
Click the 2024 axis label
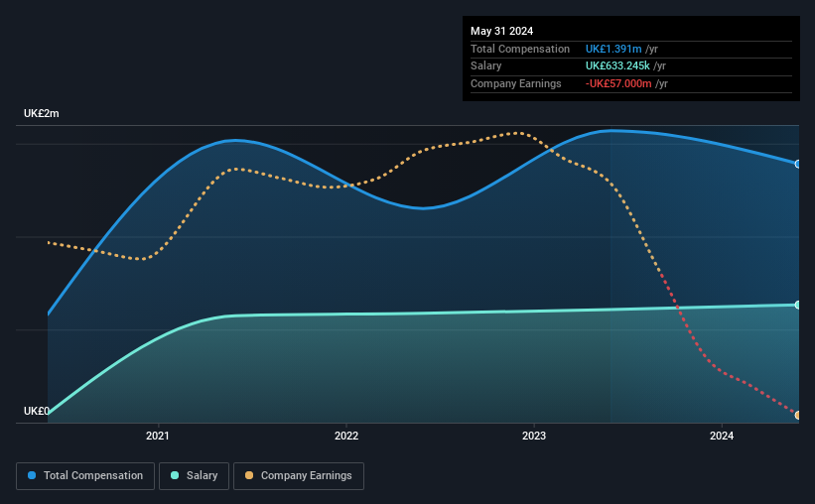(x=722, y=436)
